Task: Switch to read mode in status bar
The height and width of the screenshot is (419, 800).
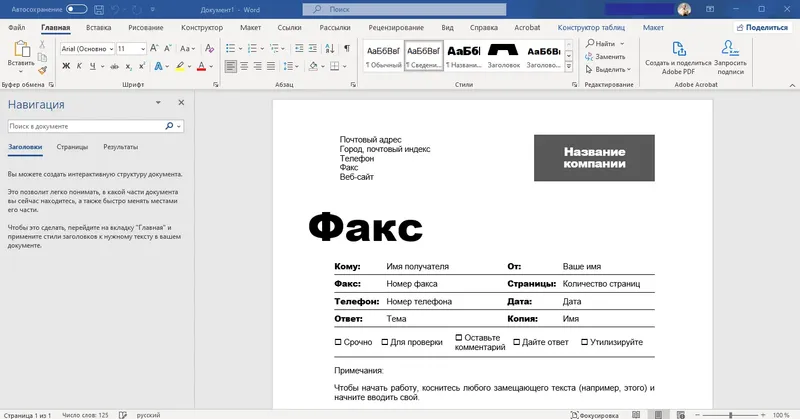Action: [636, 415]
